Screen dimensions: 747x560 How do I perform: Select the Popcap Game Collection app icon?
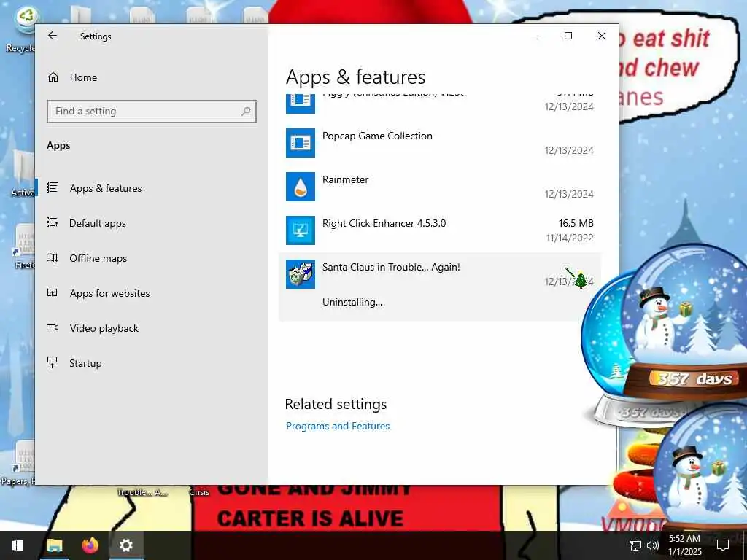tap(300, 143)
